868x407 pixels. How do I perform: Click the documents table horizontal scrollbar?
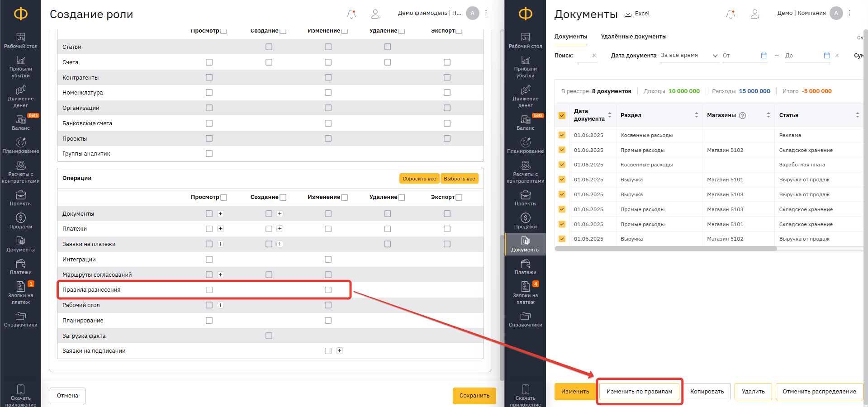pyautogui.click(x=665, y=249)
